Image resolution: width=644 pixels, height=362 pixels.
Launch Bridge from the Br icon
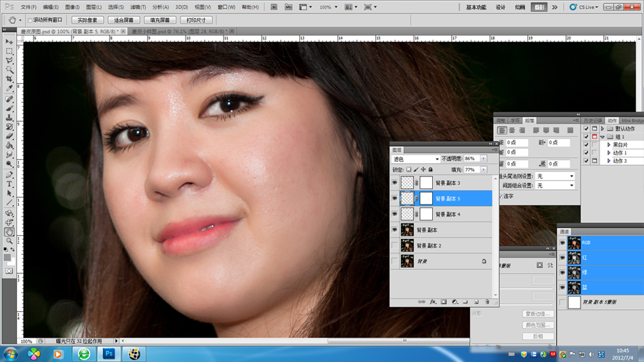pyautogui.click(x=274, y=7)
